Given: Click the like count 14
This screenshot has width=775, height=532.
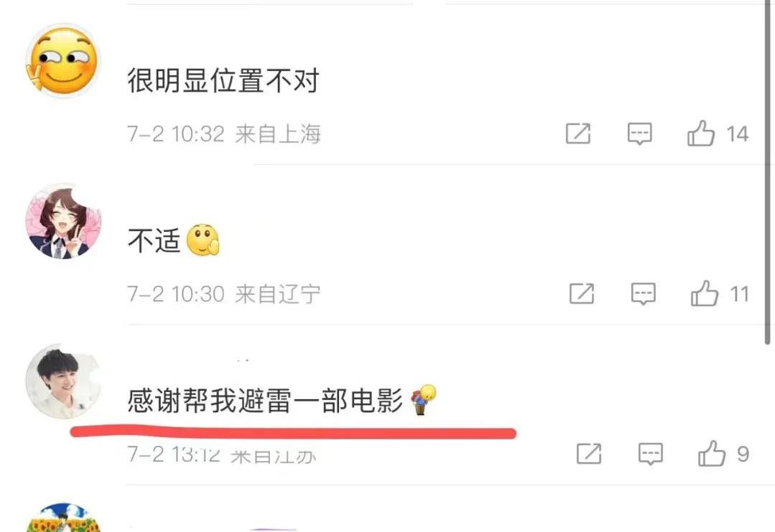Looking at the screenshot, I should 737,134.
